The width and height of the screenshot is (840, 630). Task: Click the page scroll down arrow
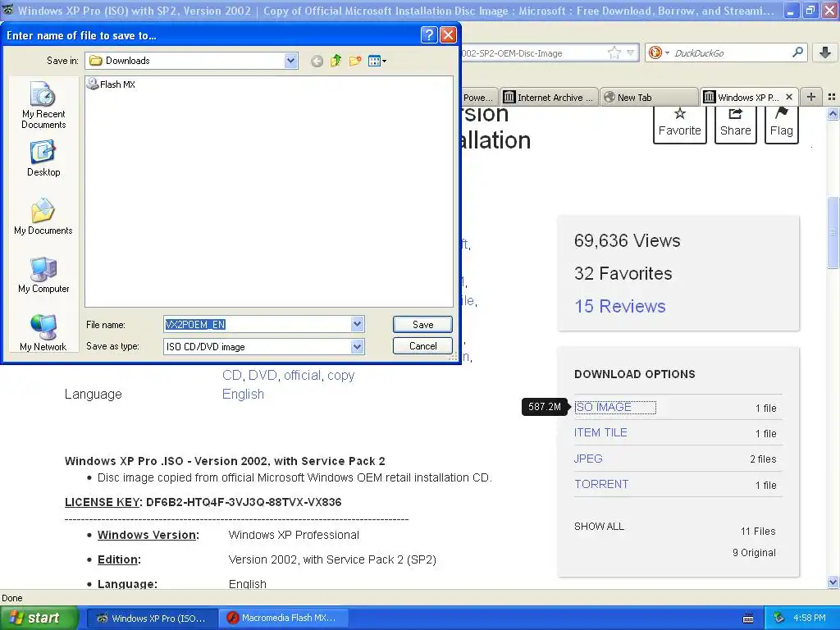833,582
